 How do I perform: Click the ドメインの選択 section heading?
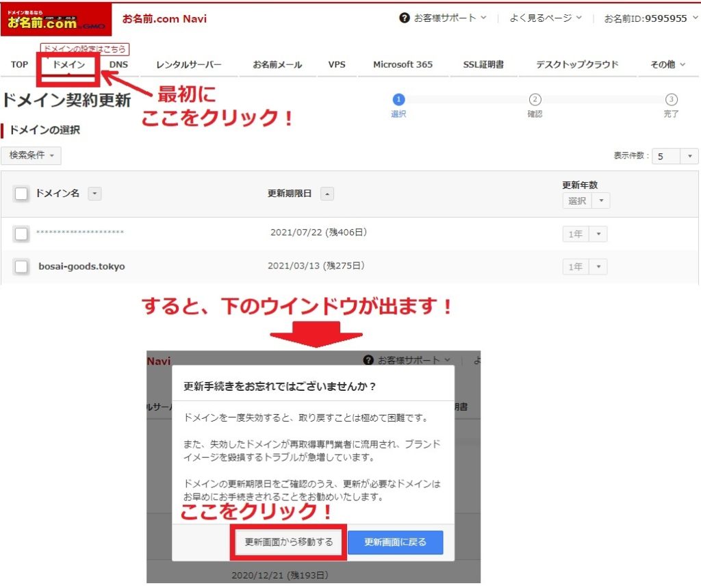tap(44, 130)
